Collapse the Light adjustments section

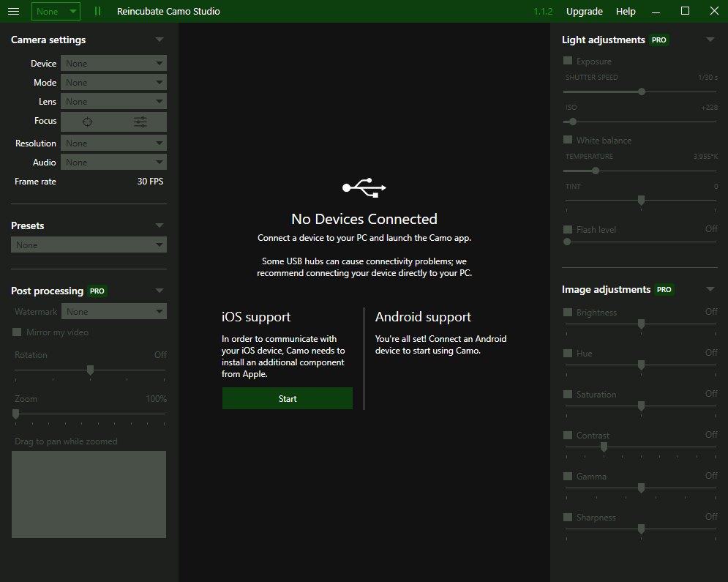click(x=710, y=40)
